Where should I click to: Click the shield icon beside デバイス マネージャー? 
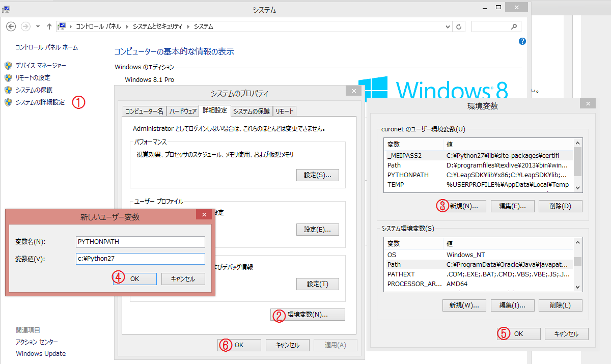[8, 66]
